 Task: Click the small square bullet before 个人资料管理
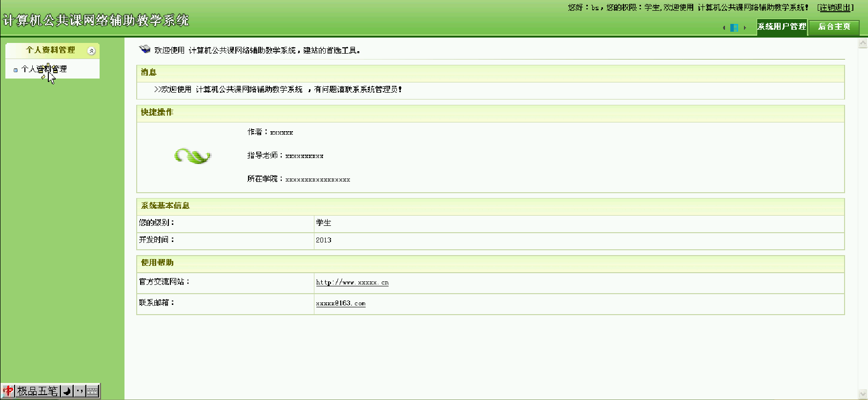[16, 70]
